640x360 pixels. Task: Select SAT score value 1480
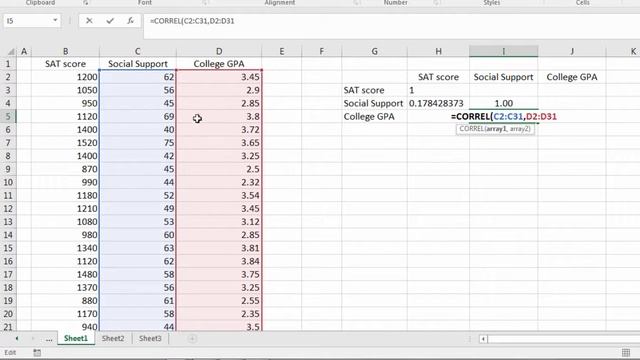pyautogui.click(x=65, y=274)
